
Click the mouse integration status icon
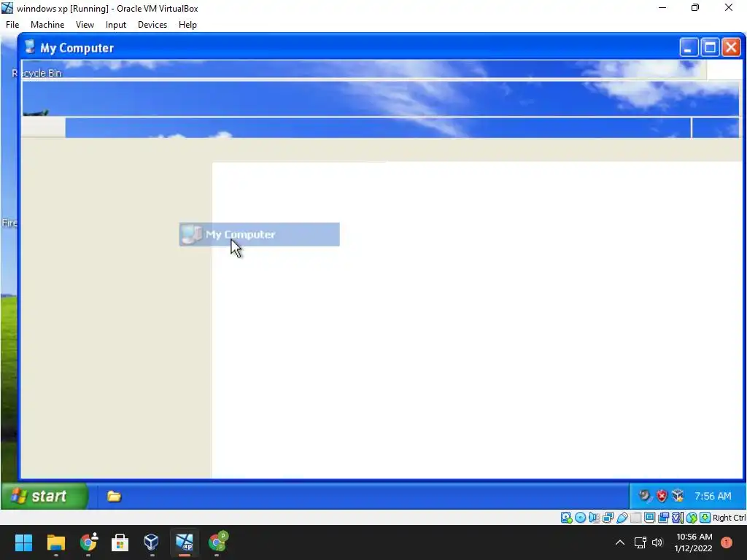pos(692,518)
